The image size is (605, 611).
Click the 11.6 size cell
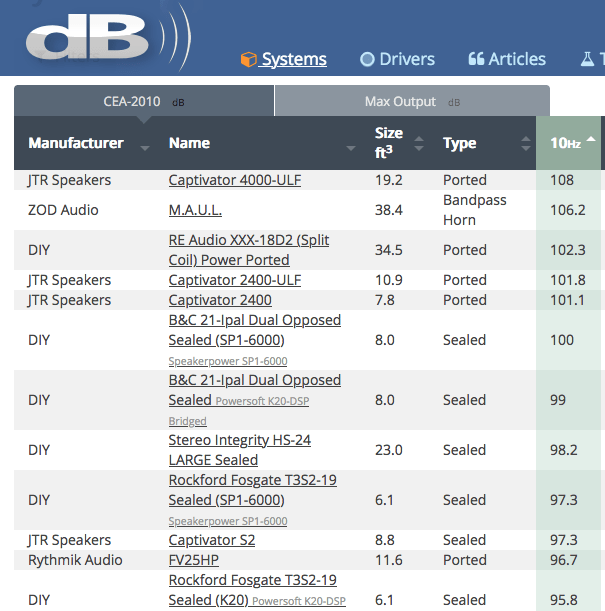[388, 560]
